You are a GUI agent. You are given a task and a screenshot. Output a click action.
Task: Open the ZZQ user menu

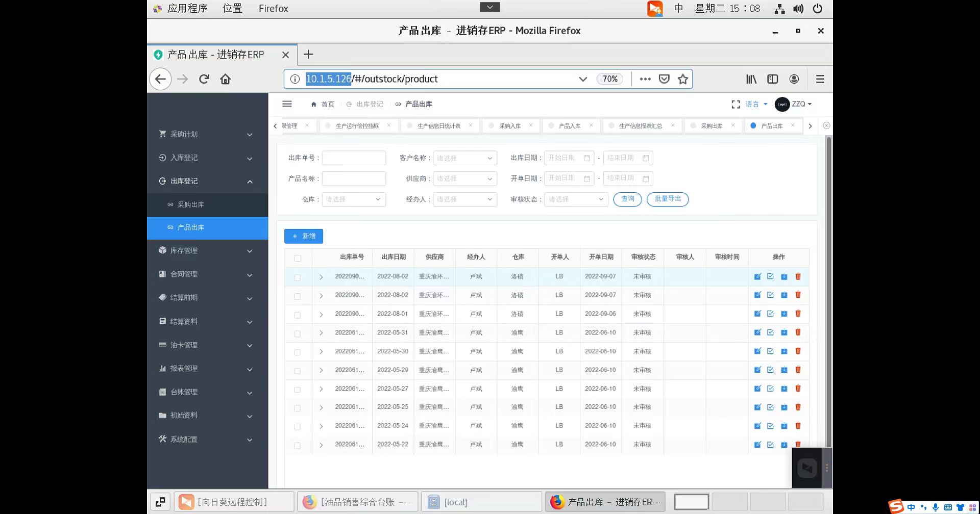[794, 104]
